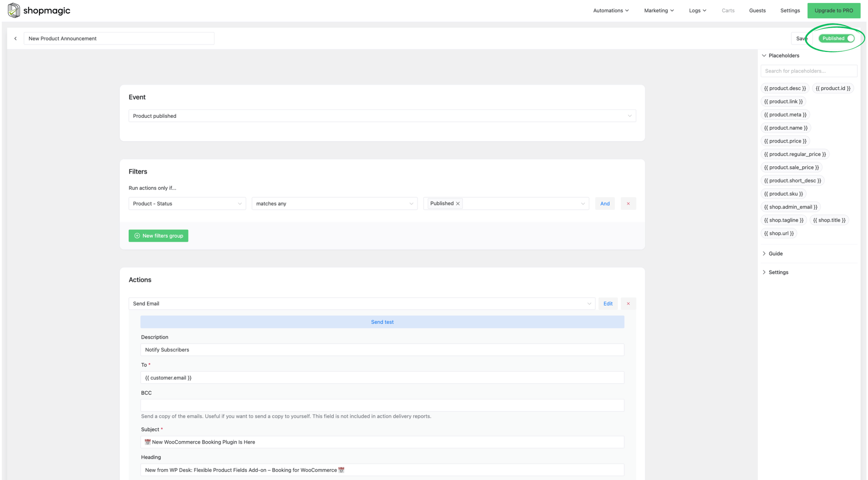Click the shopmagic logo icon
Screen dimensions: 868x480
(14, 10)
